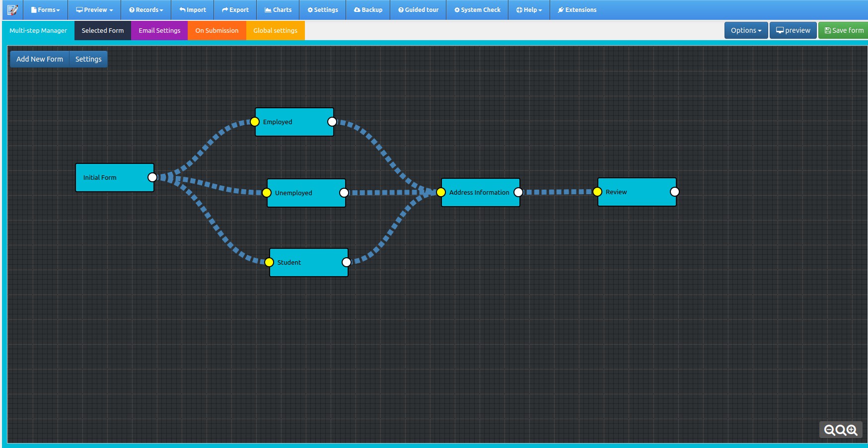Click the green Save form button
Viewport: 868px width, 448px height.
(844, 30)
